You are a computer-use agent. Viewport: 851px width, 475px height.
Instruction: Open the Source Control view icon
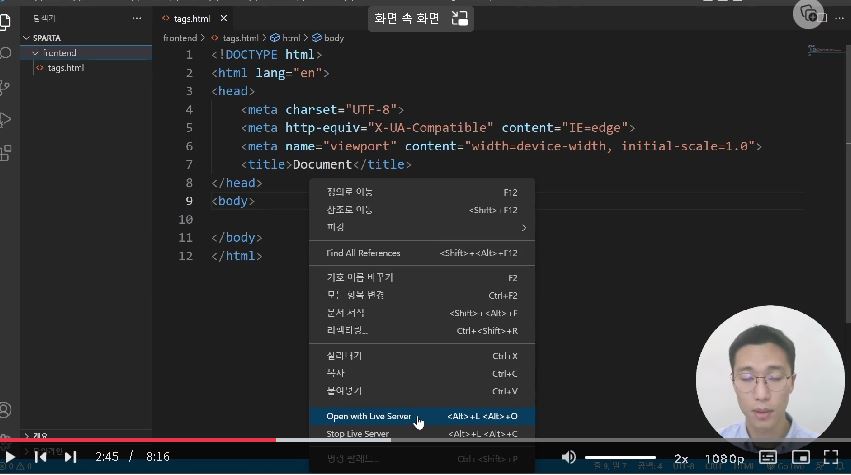pyautogui.click(x=5, y=87)
